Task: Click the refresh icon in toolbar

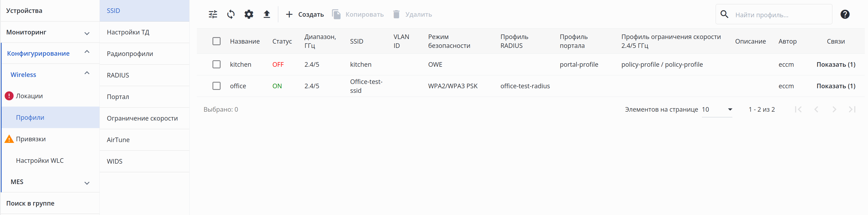Action: point(231,15)
